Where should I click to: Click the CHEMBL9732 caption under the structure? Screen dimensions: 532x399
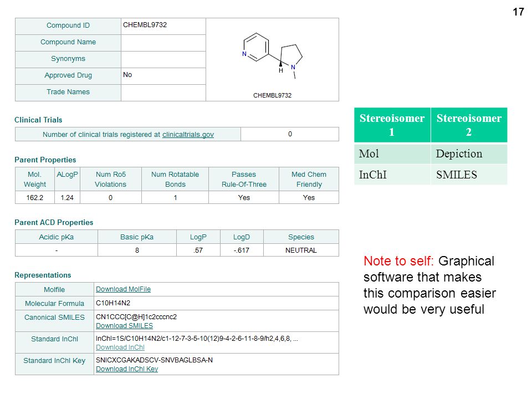[x=272, y=95]
